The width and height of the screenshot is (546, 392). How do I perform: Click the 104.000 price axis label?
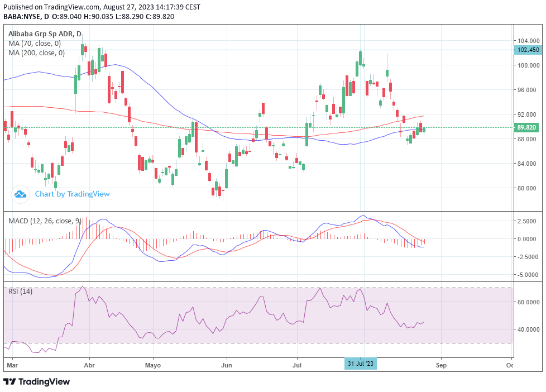point(528,41)
